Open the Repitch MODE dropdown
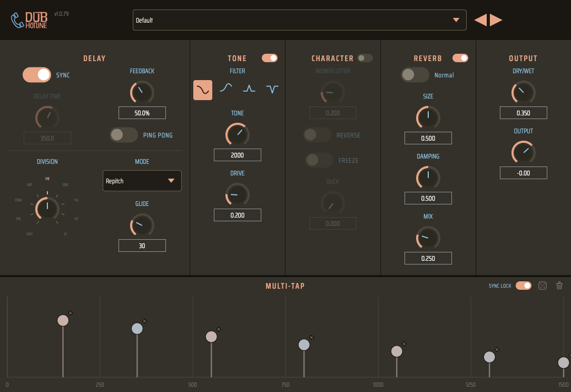This screenshot has height=392, width=571. click(142, 181)
